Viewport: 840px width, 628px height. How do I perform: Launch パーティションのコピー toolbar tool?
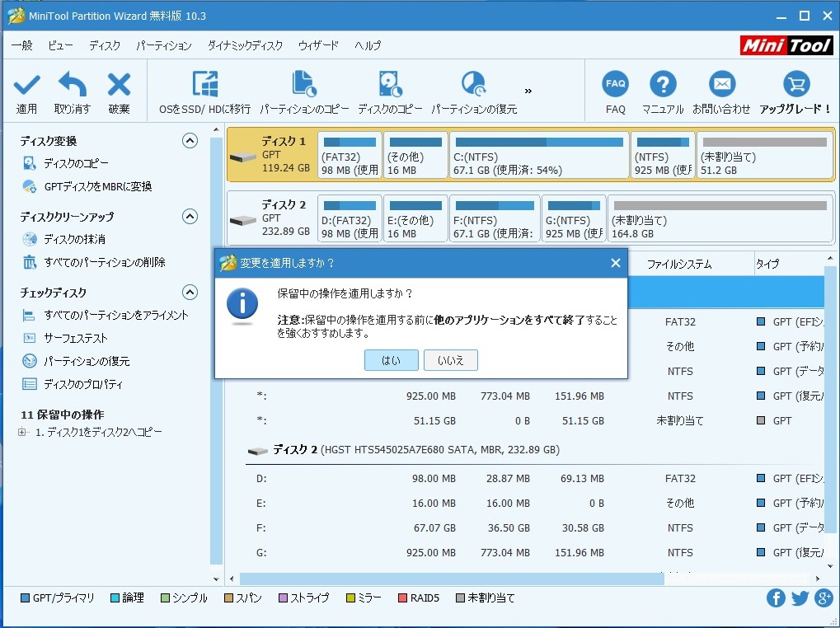click(304, 85)
